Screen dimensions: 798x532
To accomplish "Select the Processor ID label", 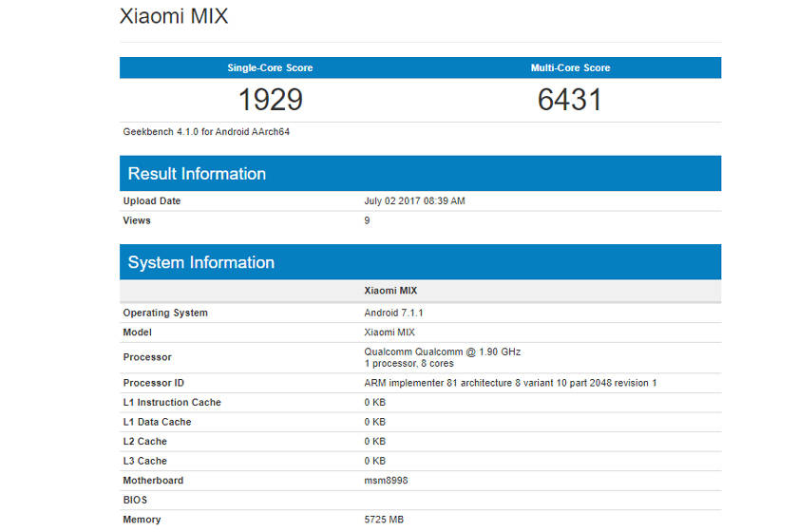I will tap(154, 383).
